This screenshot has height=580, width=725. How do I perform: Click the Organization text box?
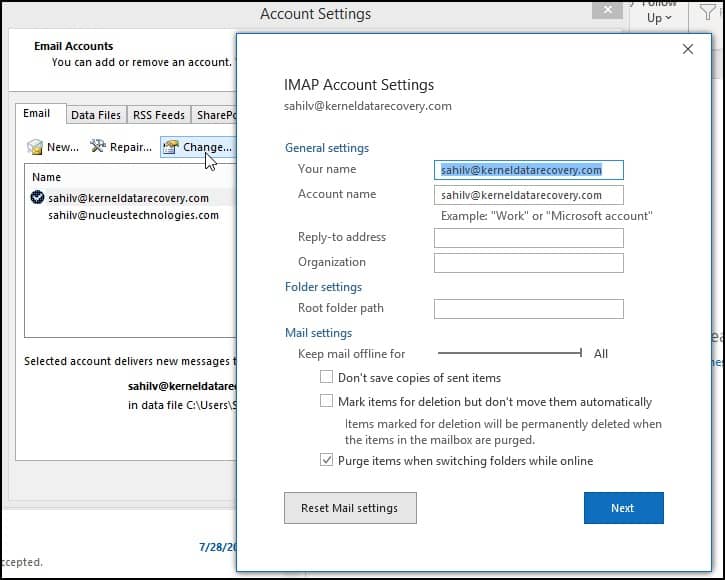click(x=528, y=263)
